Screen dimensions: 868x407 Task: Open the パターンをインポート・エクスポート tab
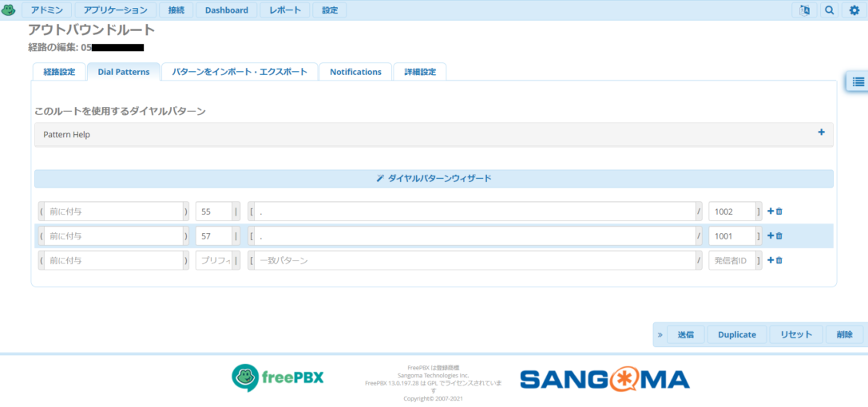click(x=240, y=72)
